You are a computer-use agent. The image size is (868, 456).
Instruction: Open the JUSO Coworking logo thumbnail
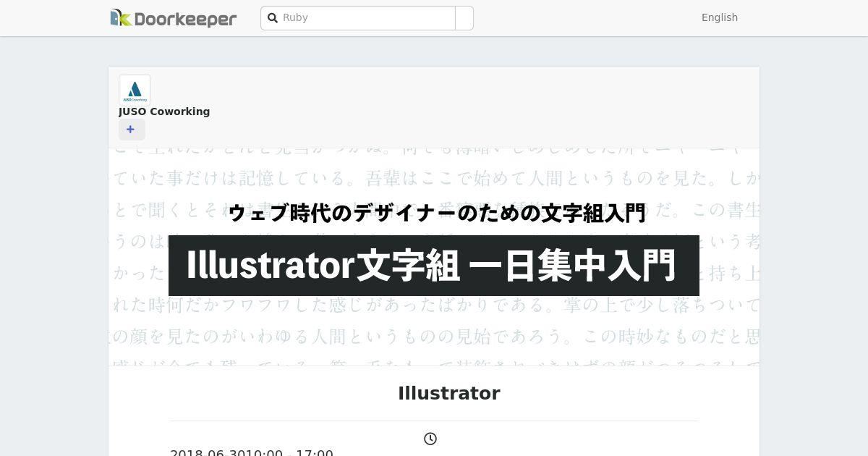[135, 90]
